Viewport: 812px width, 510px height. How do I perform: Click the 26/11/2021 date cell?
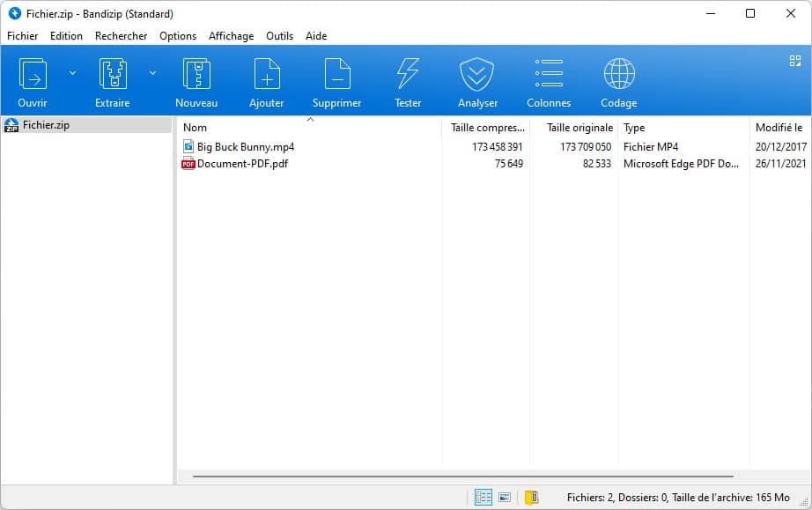coord(781,164)
